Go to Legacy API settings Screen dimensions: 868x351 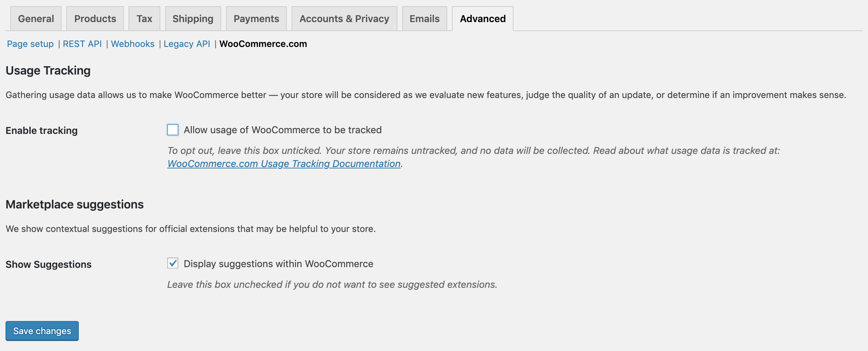[187, 44]
